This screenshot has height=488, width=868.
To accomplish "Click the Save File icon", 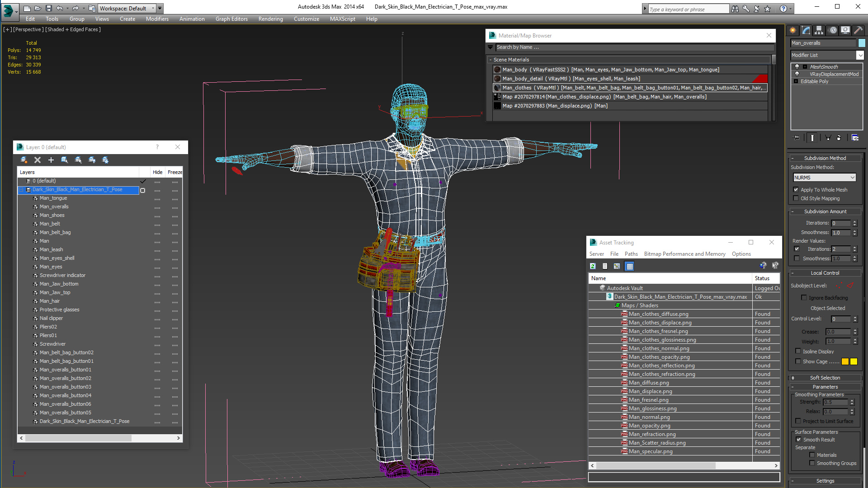I will coord(48,8).
